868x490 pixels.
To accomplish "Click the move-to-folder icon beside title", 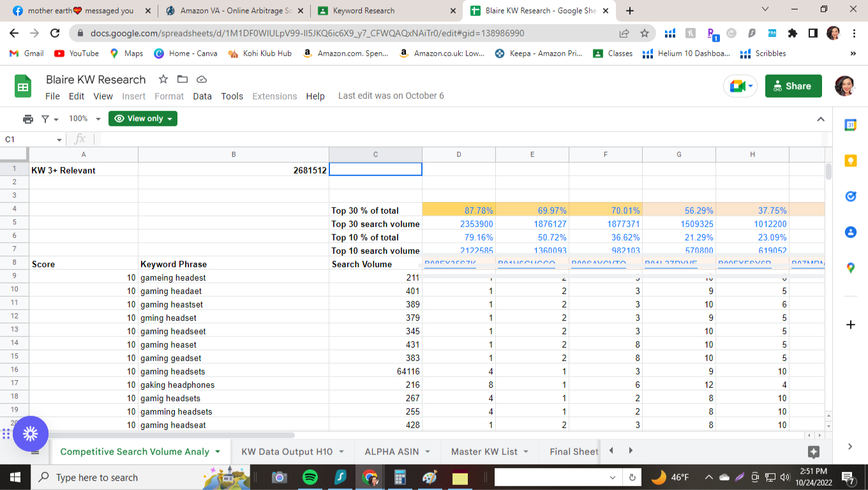I will click(x=183, y=79).
